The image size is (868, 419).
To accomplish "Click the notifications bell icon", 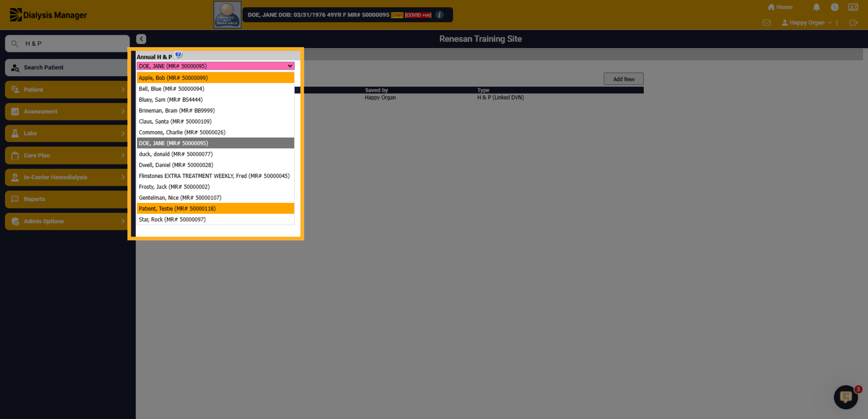I will [x=816, y=7].
